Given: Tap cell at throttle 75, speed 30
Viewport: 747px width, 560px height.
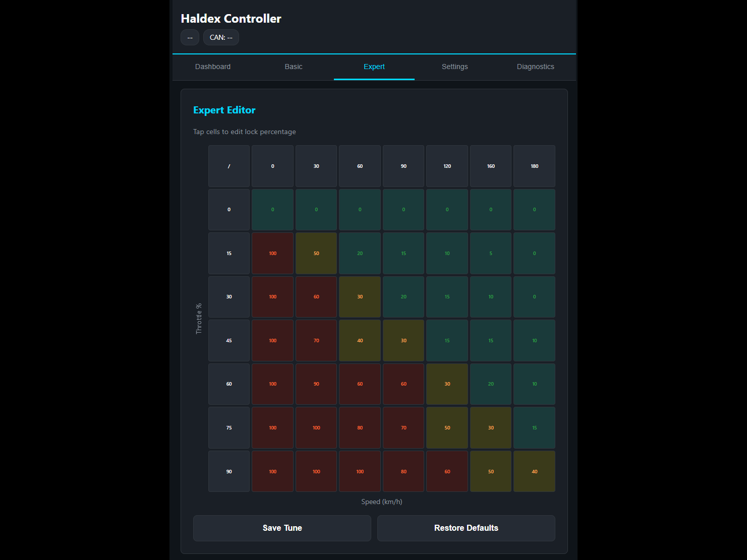Looking at the screenshot, I should point(316,428).
